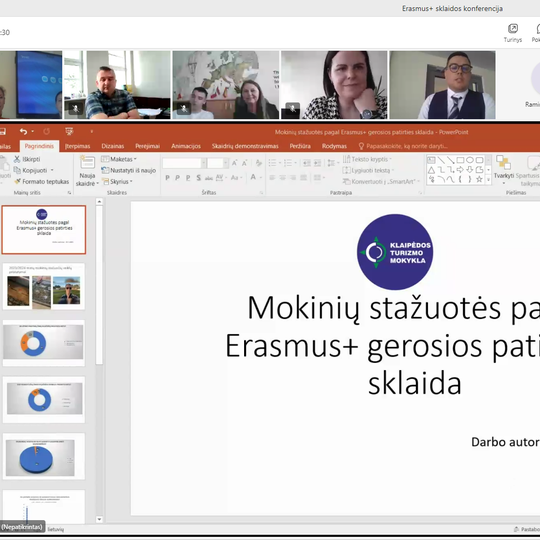
Task: Open the Dizainas ribbon tab
Action: (x=113, y=146)
